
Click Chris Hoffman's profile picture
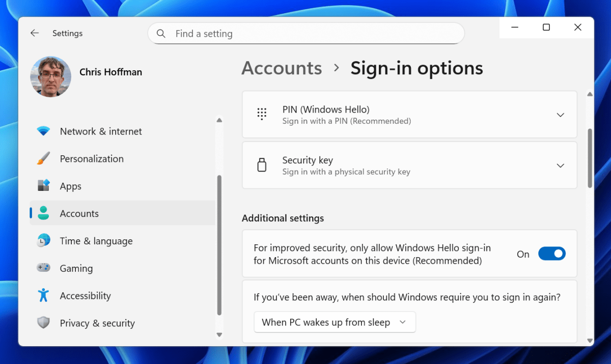51,76
